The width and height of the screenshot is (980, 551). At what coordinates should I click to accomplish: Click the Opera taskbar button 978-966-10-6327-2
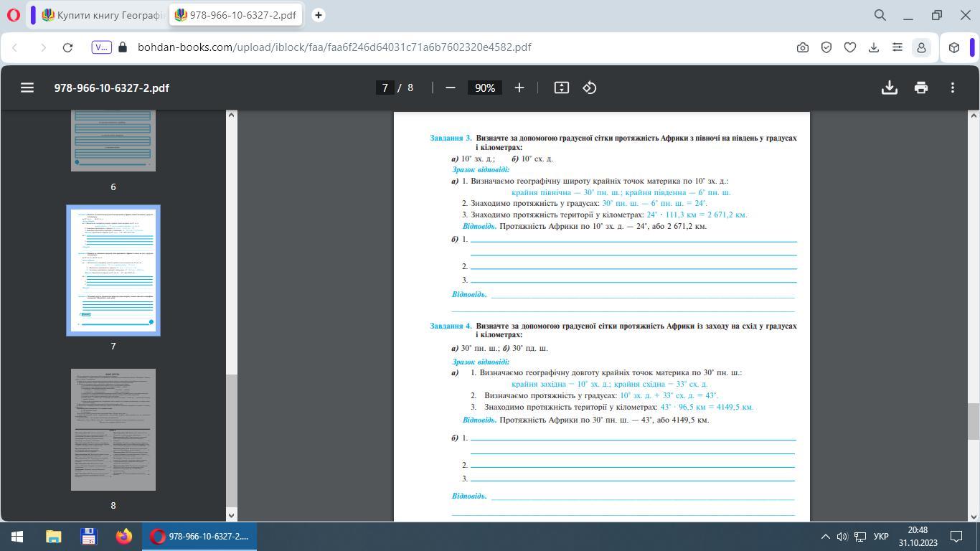click(200, 537)
